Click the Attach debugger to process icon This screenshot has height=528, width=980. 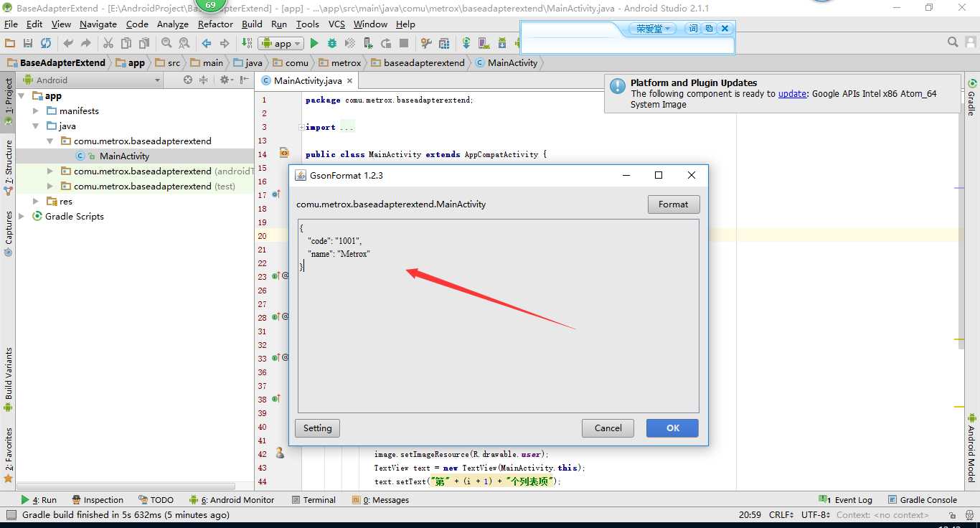click(368, 43)
